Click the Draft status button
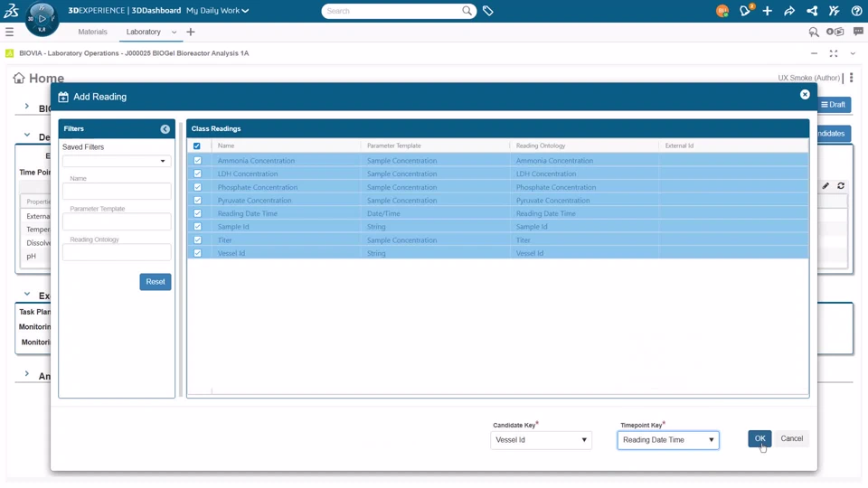 pos(833,105)
